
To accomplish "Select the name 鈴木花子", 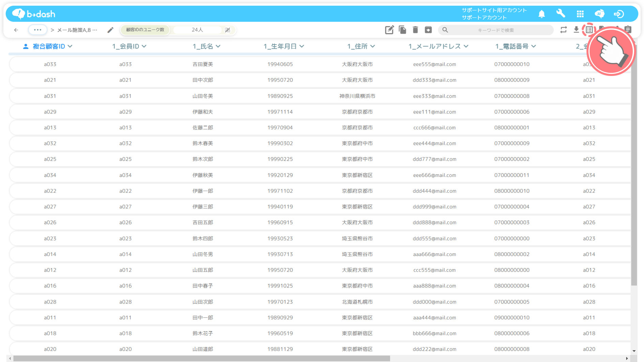I will pyautogui.click(x=203, y=333).
